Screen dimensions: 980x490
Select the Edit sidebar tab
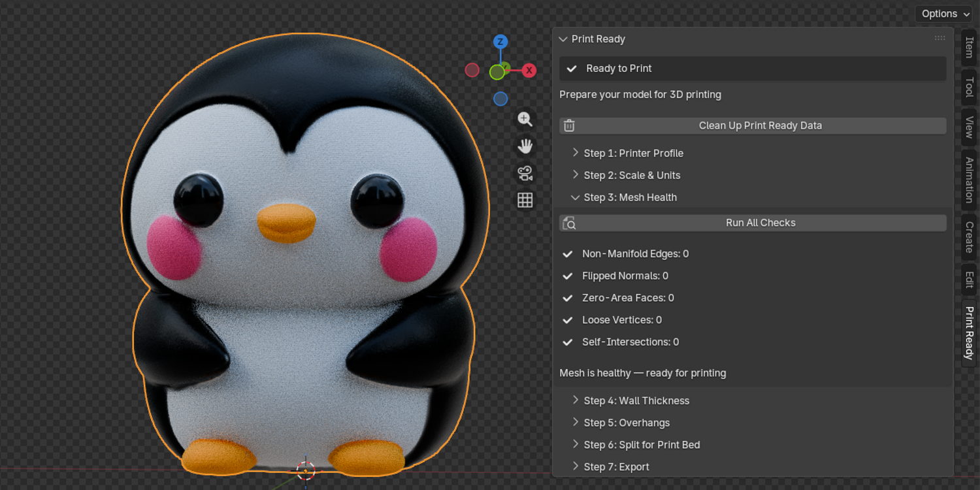969,279
